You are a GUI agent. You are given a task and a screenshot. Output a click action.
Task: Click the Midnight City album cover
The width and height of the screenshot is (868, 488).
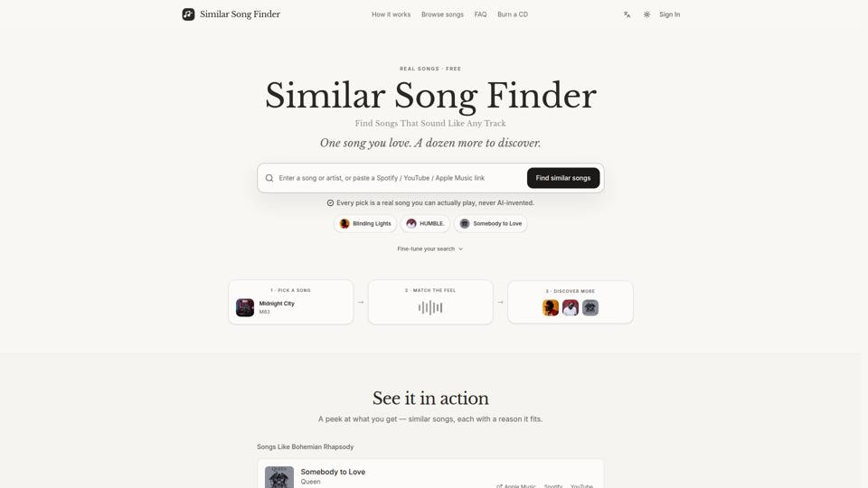point(245,307)
